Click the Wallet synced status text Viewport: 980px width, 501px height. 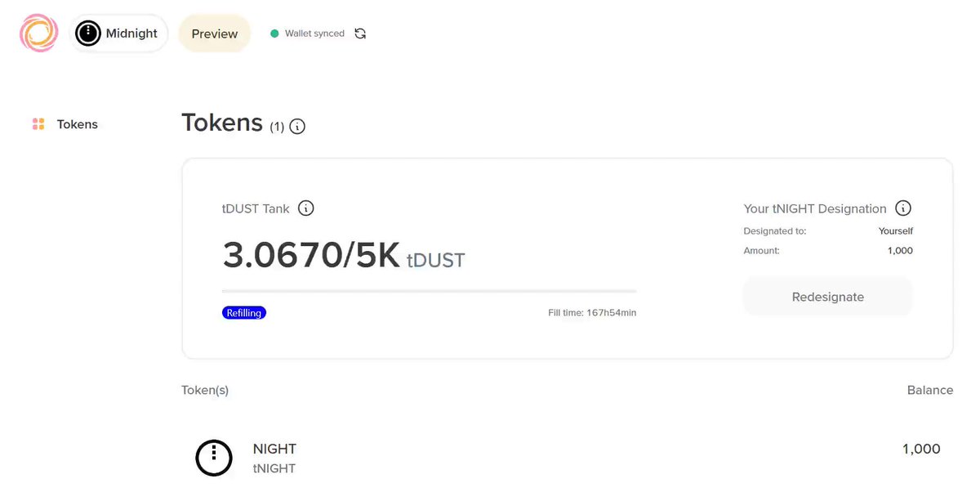click(314, 34)
